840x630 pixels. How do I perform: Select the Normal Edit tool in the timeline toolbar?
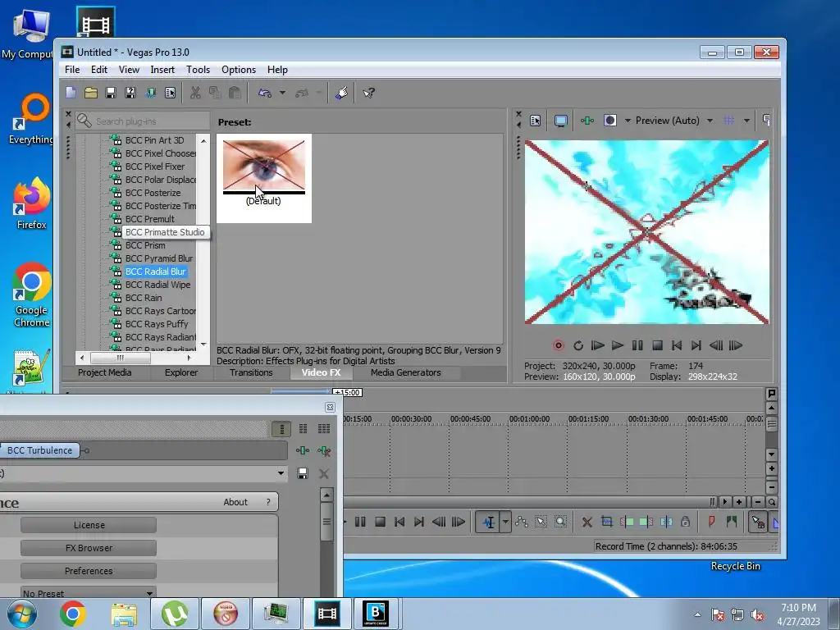pos(489,522)
